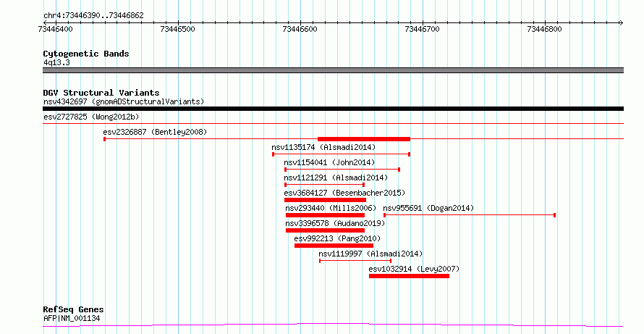
Task: Click ruler position 73446400
Action: 56,29
